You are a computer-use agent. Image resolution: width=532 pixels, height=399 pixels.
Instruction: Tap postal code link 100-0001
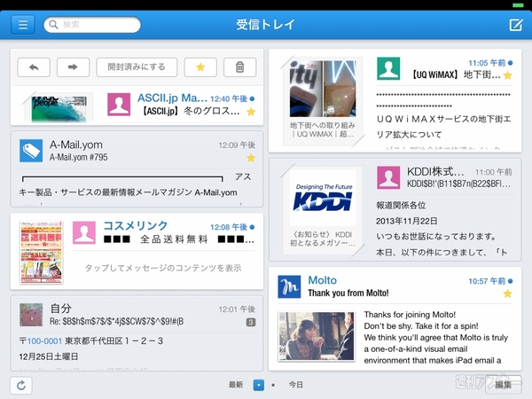pyautogui.click(x=44, y=341)
